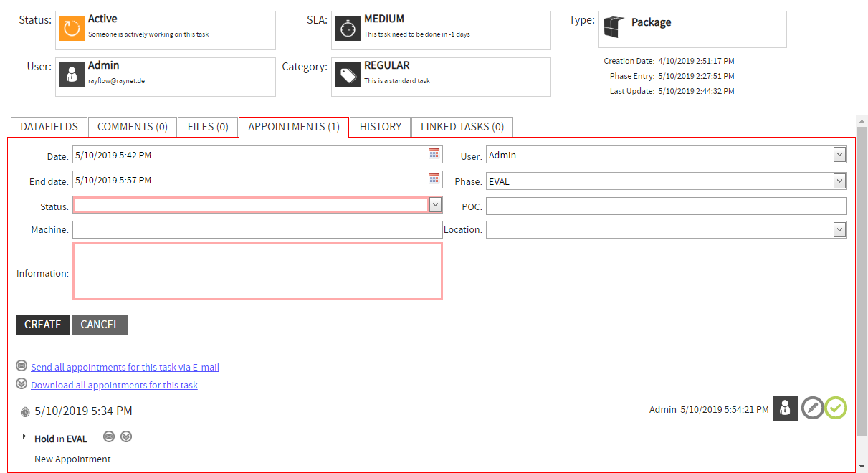Open the Date field calendar picker
The width and height of the screenshot is (868, 473).
point(434,153)
